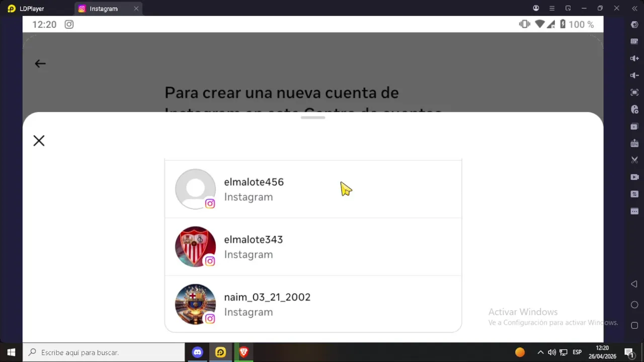Open the keyboard mapping icon in sidebar
The height and width of the screenshot is (362, 644).
click(x=634, y=41)
